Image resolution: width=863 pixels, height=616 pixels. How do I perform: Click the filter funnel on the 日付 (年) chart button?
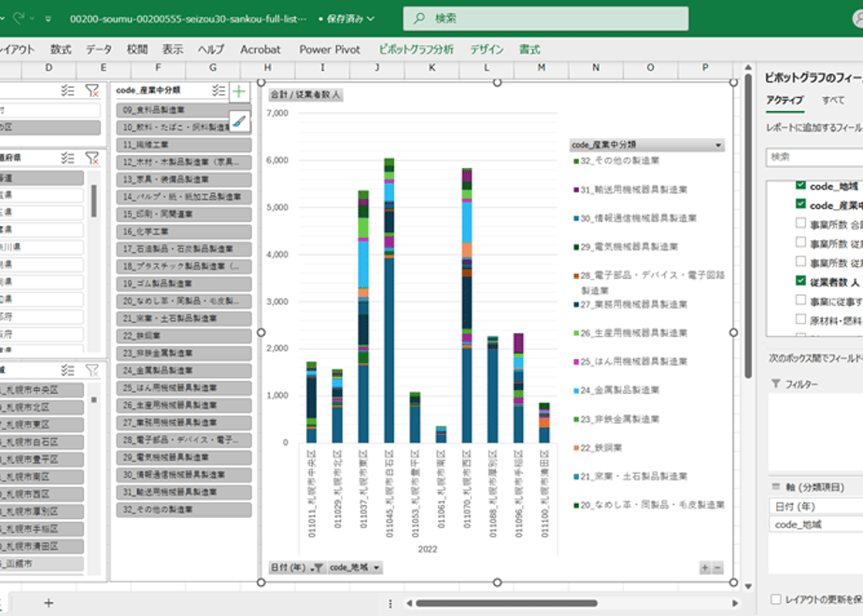click(x=317, y=567)
